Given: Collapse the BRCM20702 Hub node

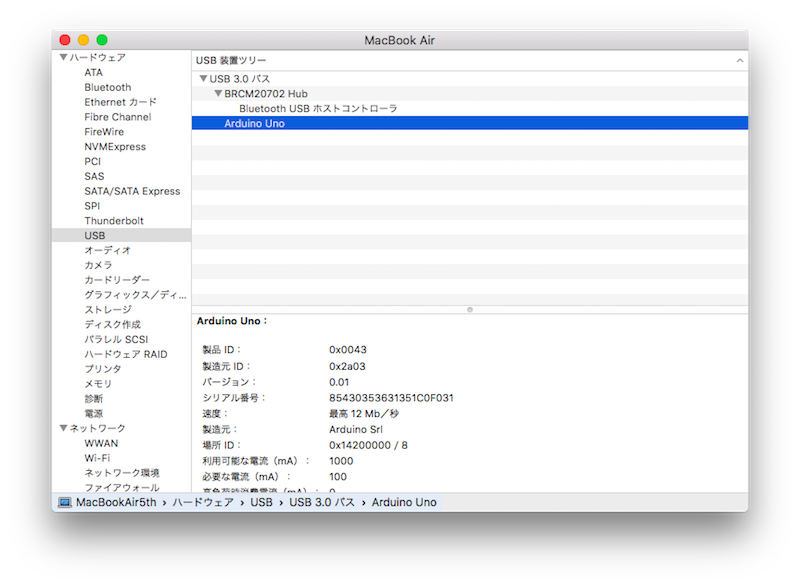Looking at the screenshot, I should tap(218, 93).
